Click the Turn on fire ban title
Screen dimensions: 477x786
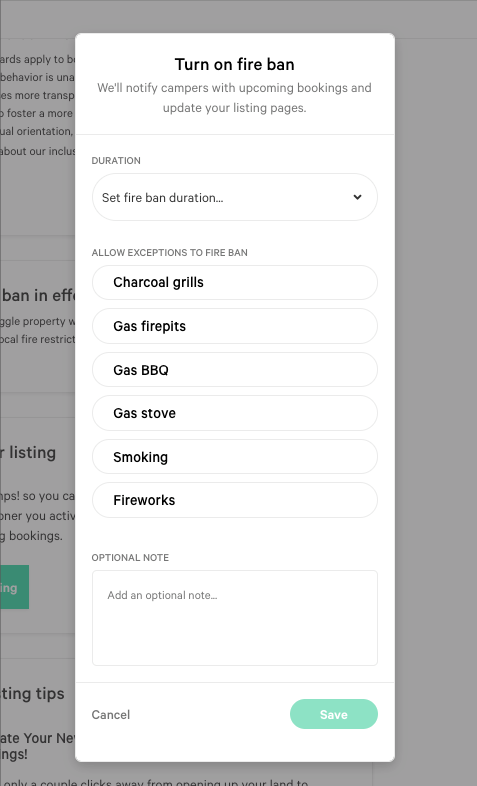click(234, 65)
